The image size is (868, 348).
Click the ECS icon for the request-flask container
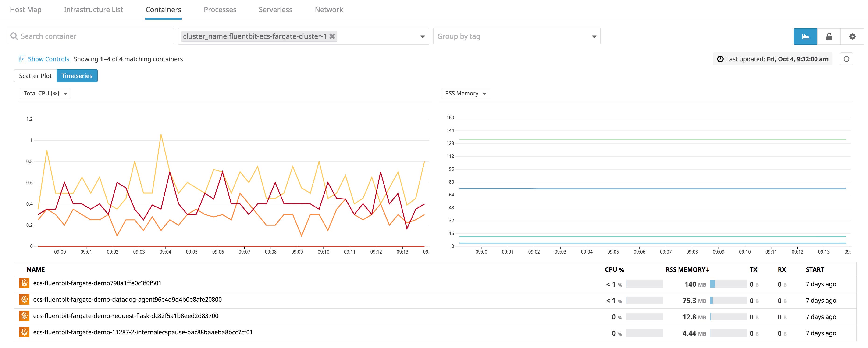point(24,316)
